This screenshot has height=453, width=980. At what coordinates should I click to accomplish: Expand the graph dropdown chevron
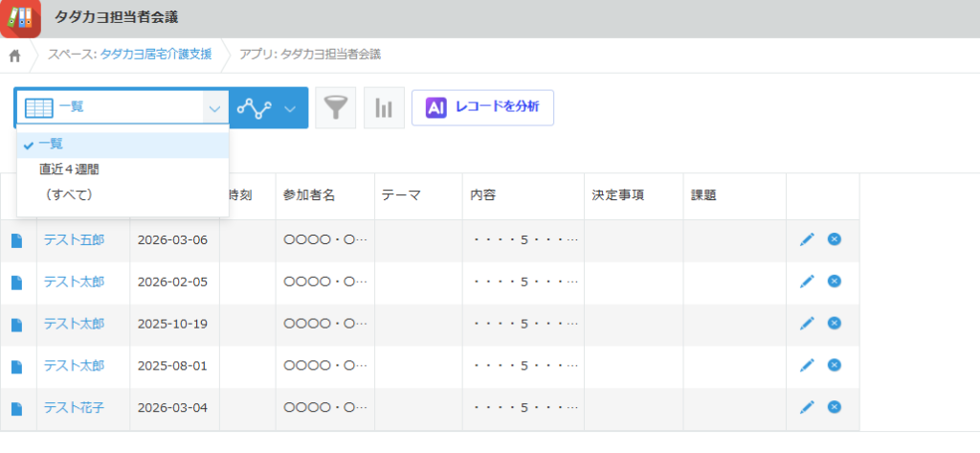[290, 108]
